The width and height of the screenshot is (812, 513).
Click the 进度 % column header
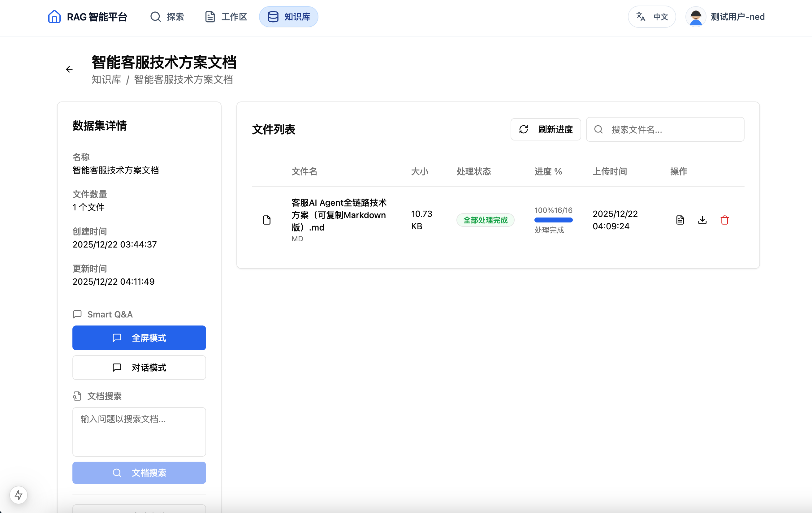[548, 171]
